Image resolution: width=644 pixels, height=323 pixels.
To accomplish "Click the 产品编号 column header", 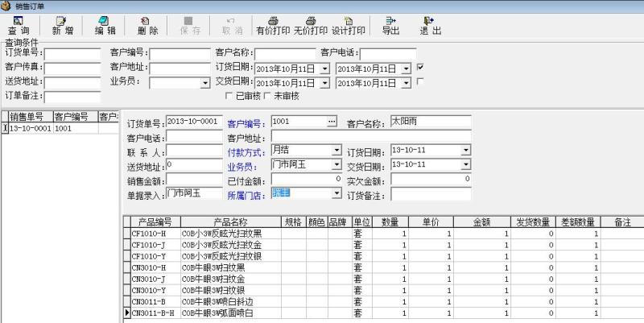I will [x=155, y=222].
